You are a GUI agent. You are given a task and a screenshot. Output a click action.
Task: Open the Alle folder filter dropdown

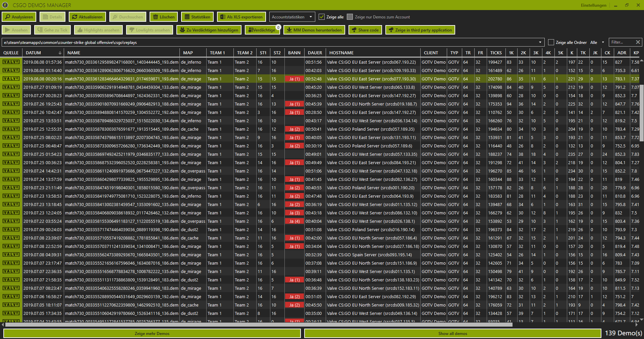click(597, 42)
